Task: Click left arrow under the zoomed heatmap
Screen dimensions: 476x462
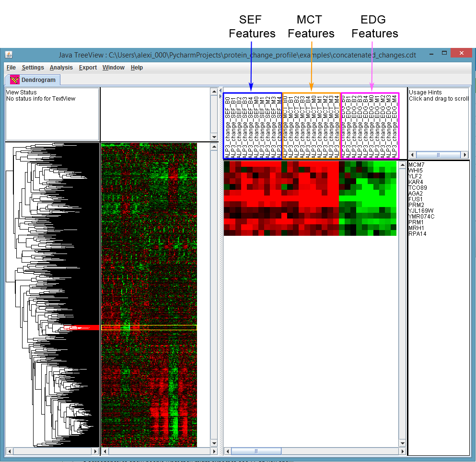Action: (x=228, y=451)
